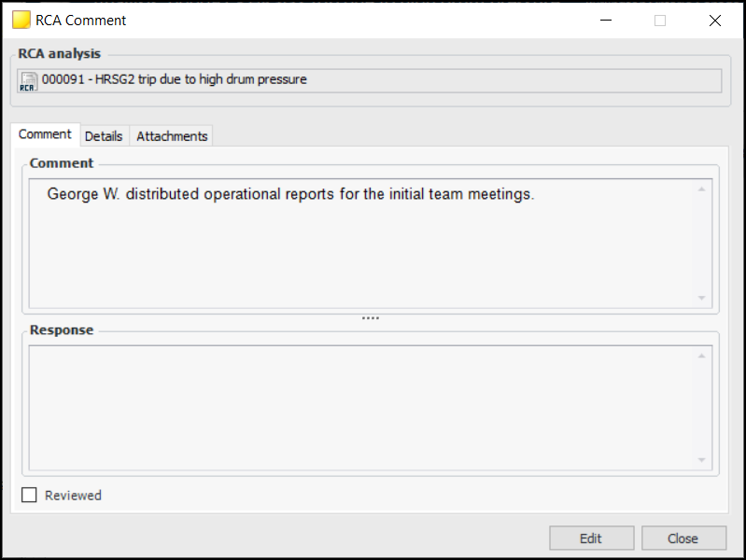Minimize the RCA Comment window
Screen dimensions: 746x560
[606, 20]
